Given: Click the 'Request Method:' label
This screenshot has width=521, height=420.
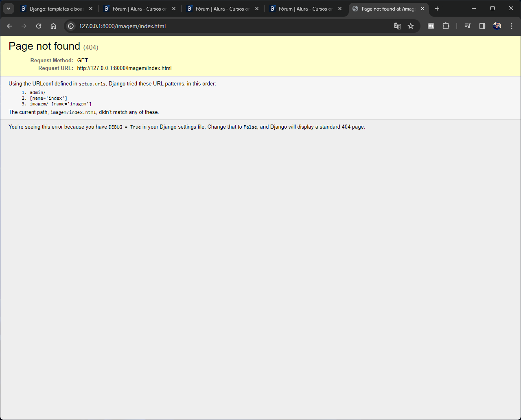Looking at the screenshot, I should click(x=52, y=60).
